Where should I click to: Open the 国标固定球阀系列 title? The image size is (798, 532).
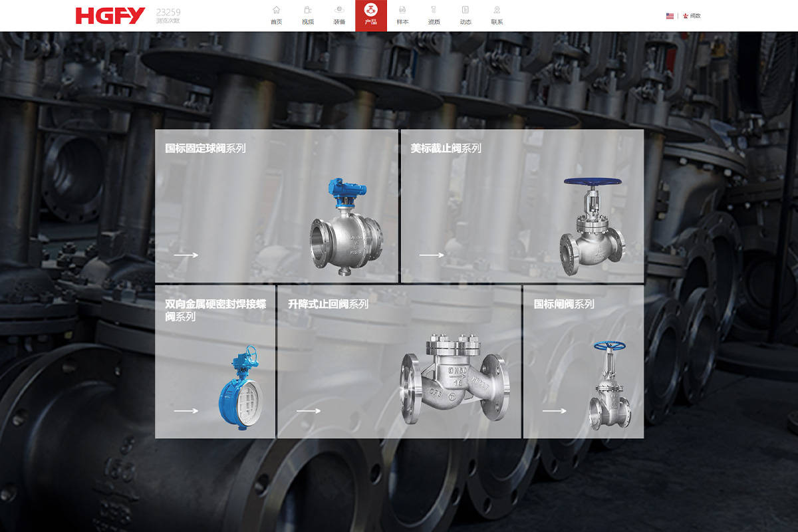tap(205, 148)
